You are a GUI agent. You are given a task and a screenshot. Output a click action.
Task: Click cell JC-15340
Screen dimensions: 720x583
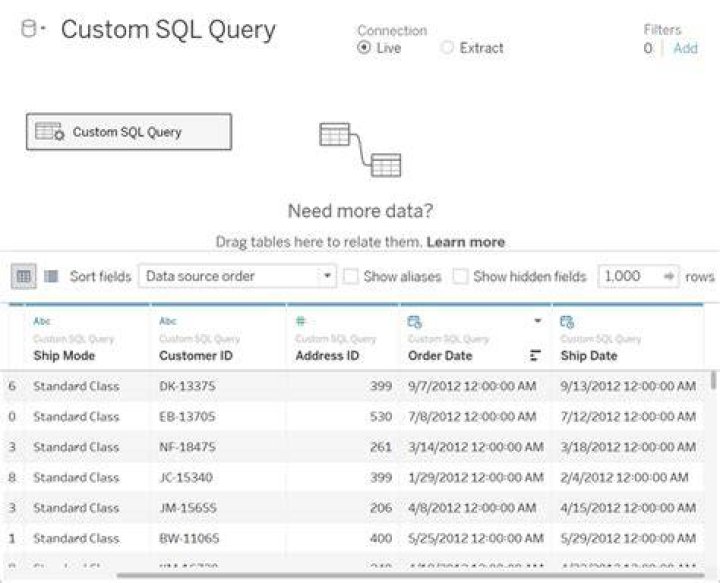(186, 477)
